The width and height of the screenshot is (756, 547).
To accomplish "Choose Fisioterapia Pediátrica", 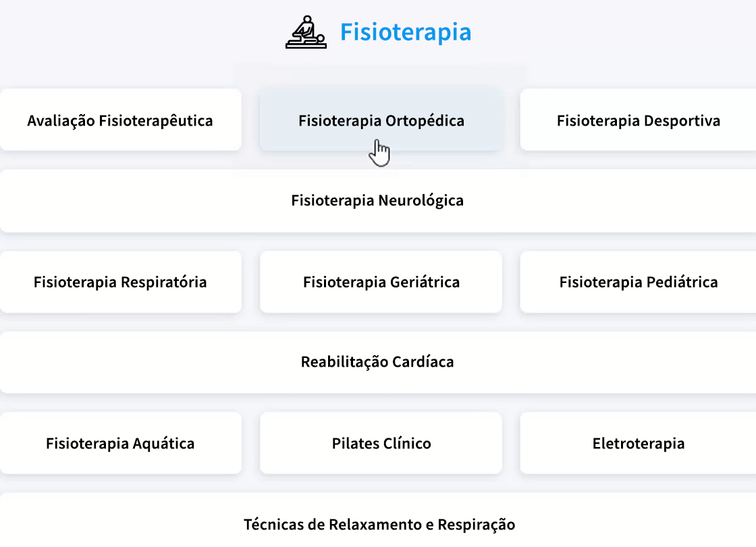I will pyautogui.click(x=639, y=282).
